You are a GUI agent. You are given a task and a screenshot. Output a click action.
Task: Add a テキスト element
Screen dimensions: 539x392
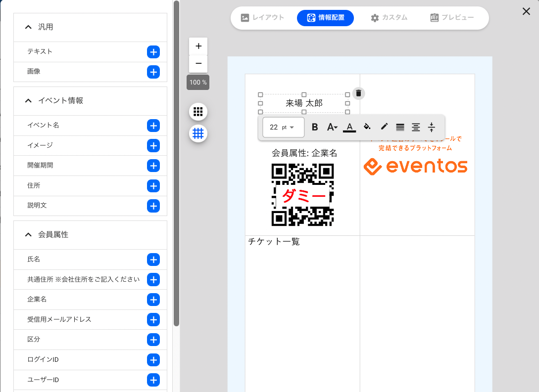tap(153, 52)
